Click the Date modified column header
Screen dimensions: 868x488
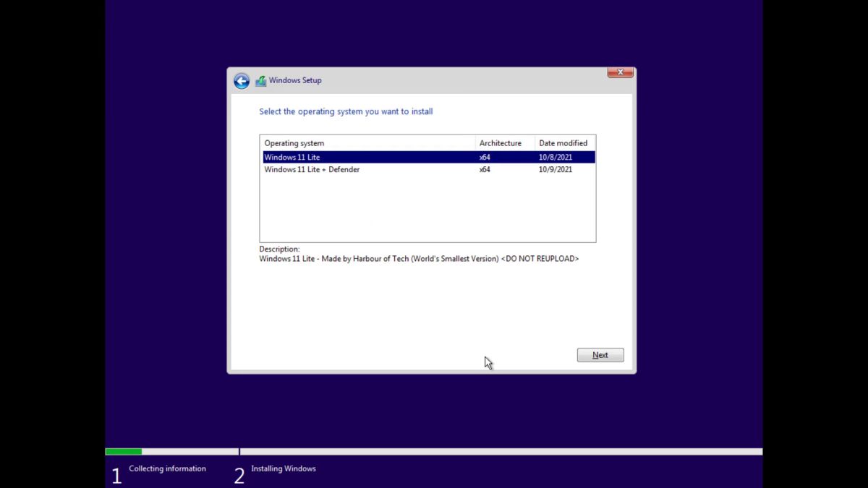pyautogui.click(x=565, y=143)
